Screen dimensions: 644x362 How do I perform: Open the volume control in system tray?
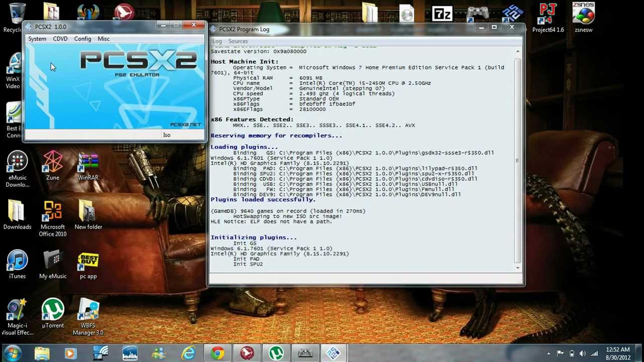click(x=583, y=353)
